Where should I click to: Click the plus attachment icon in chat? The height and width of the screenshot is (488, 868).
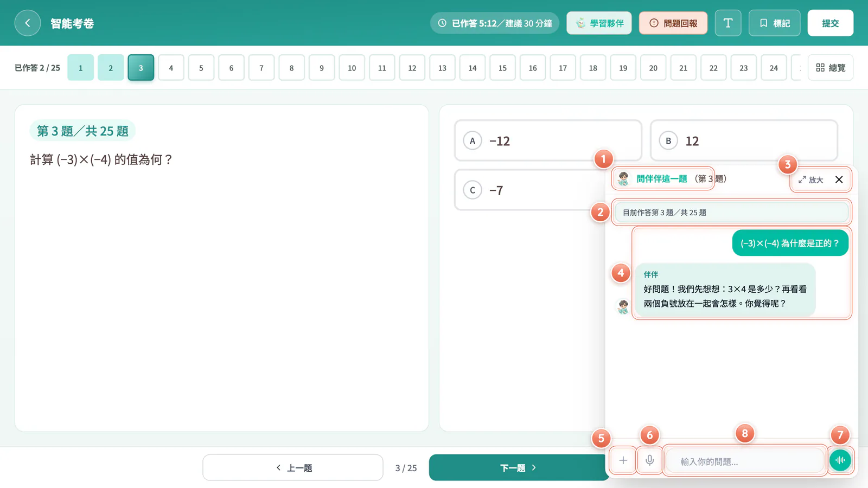click(623, 460)
